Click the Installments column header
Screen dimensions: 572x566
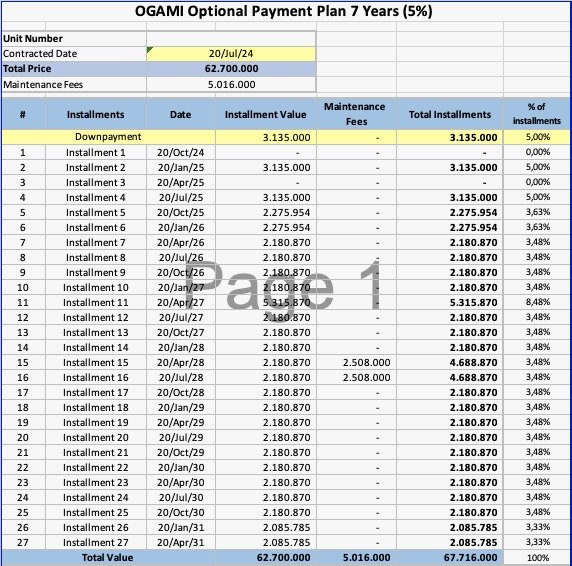coord(96,115)
